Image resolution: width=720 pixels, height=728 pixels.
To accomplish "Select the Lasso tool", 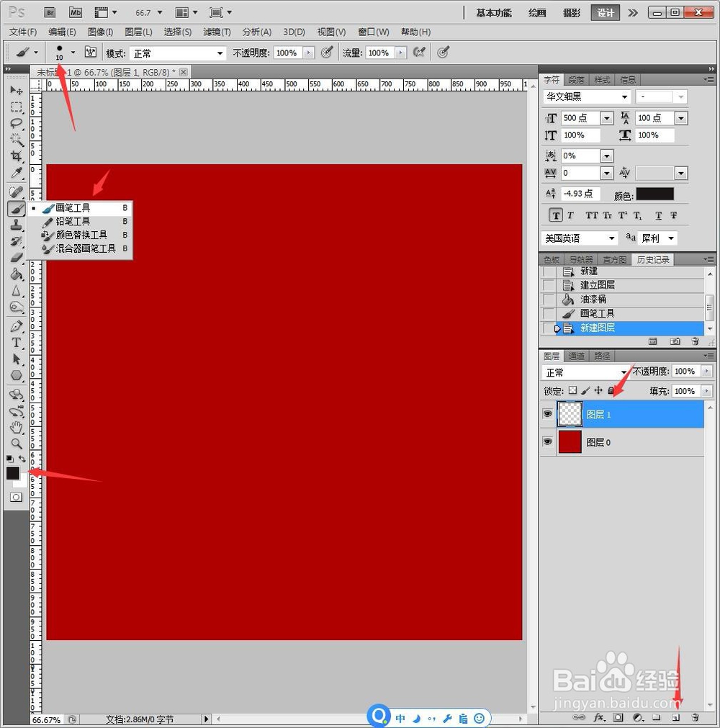I will [x=17, y=123].
